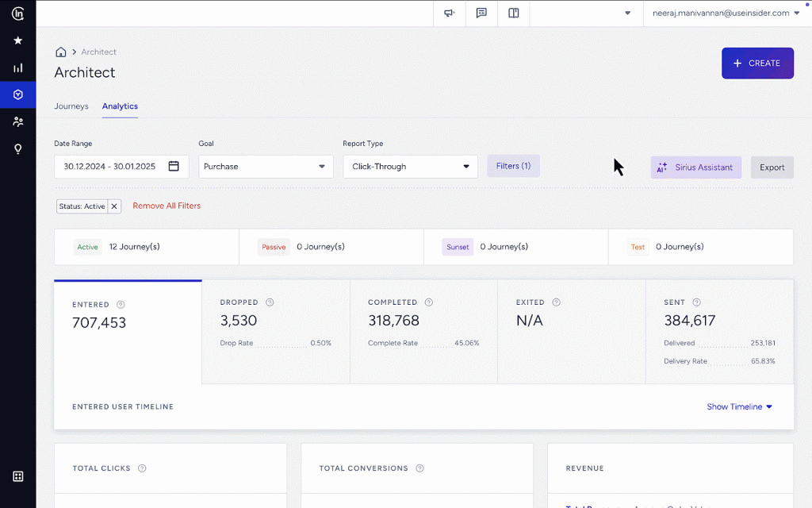Expand the Report Type Click-Through dropdown
The width and height of the screenshot is (812, 508).
coord(410,167)
